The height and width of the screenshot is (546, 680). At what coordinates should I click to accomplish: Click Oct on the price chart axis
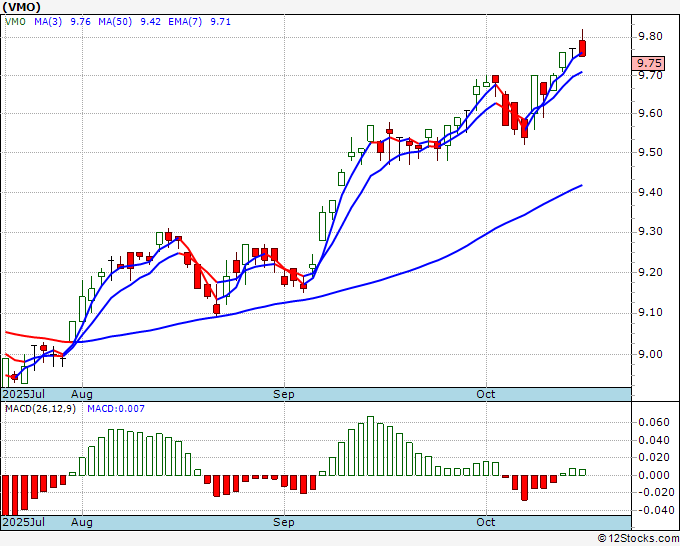click(x=486, y=394)
